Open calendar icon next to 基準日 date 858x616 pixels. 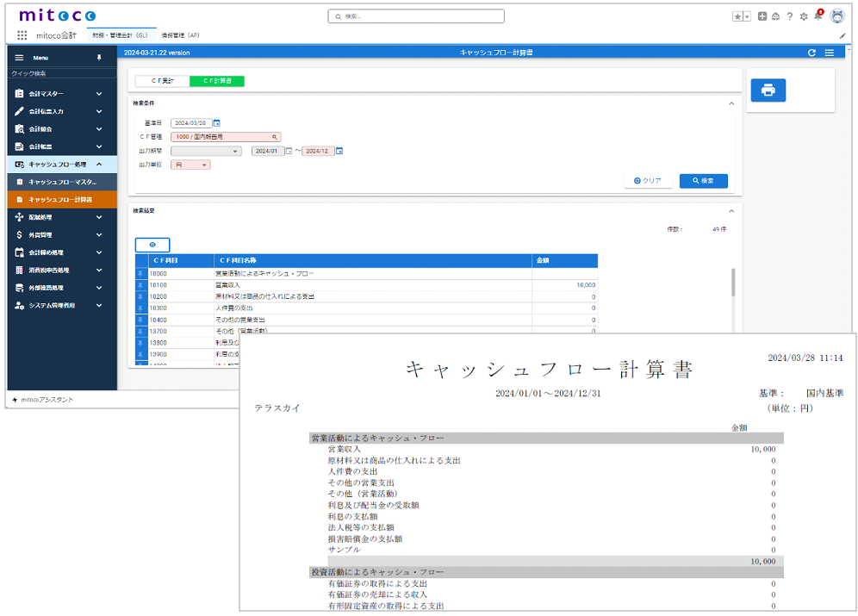click(x=217, y=123)
